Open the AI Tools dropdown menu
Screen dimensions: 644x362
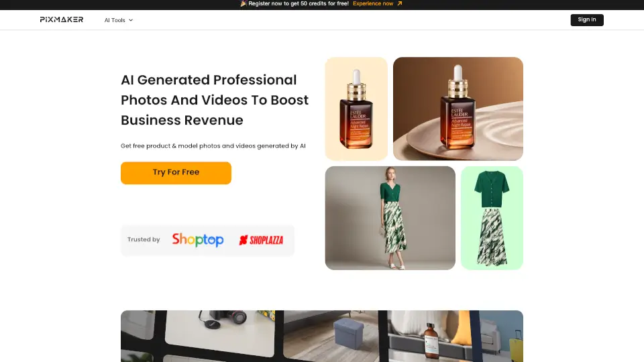tap(118, 20)
